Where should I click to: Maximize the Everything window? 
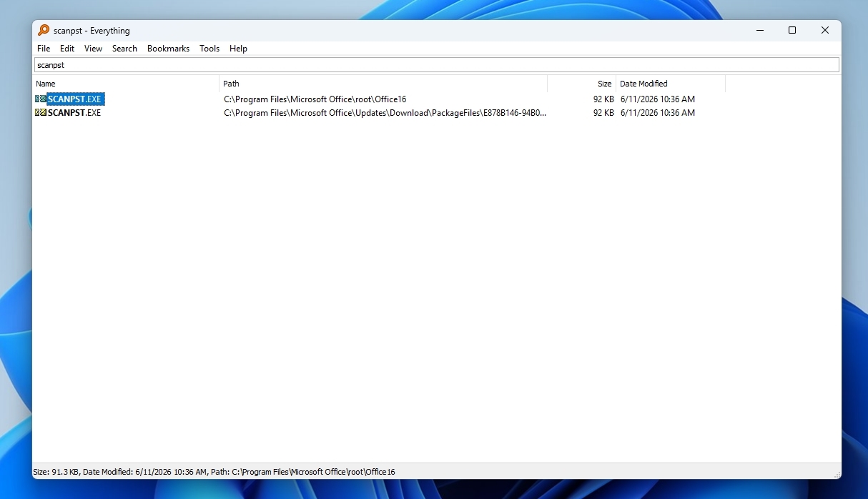[x=792, y=30]
